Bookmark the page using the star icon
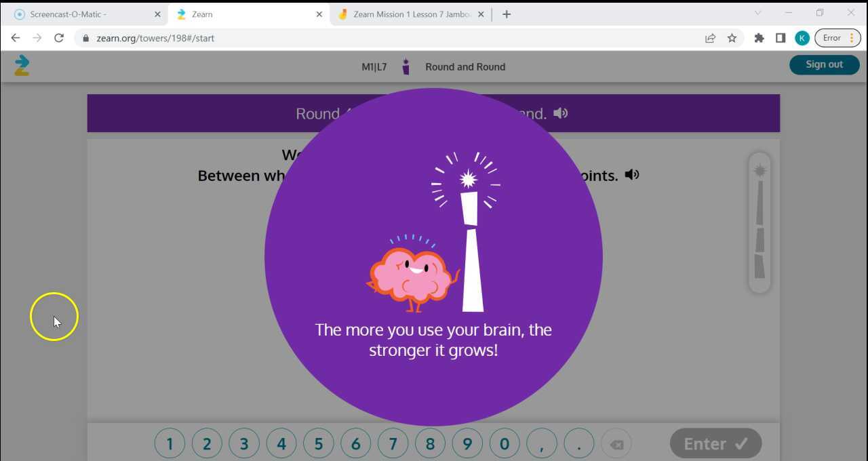 pyautogui.click(x=732, y=38)
